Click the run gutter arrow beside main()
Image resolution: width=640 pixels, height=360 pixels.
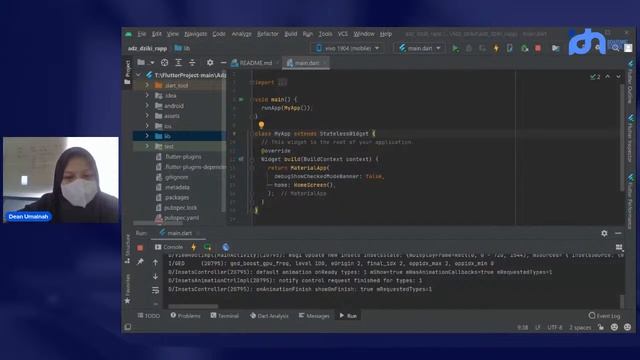241,99
